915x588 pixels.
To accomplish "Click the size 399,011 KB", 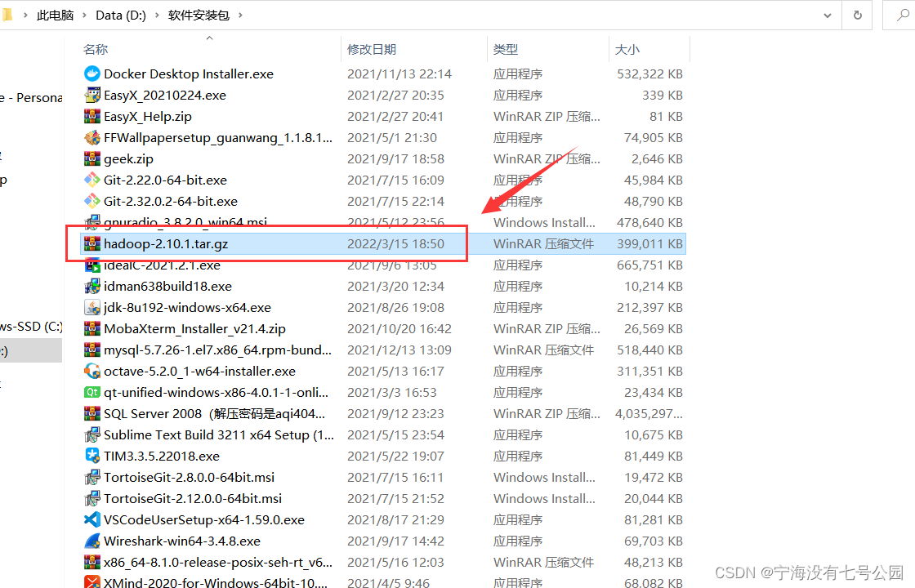I will (x=649, y=244).
